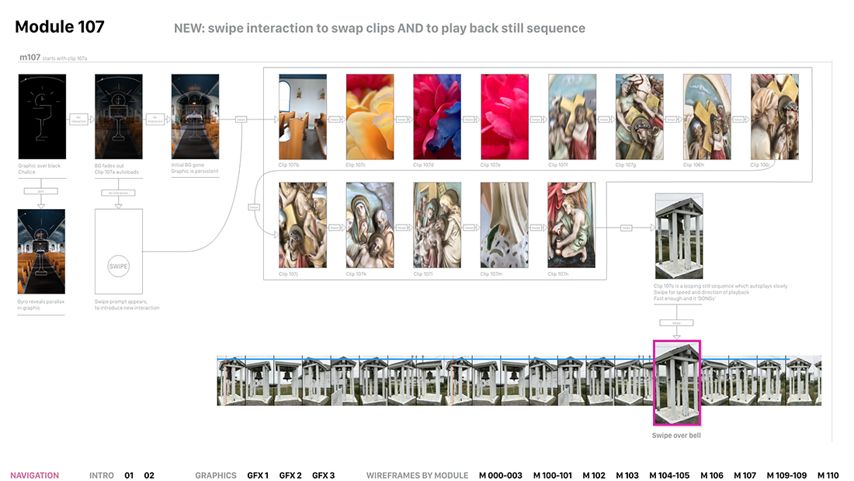Select the large bell tower clip thumbnail
854x481 pixels.
[679, 236]
